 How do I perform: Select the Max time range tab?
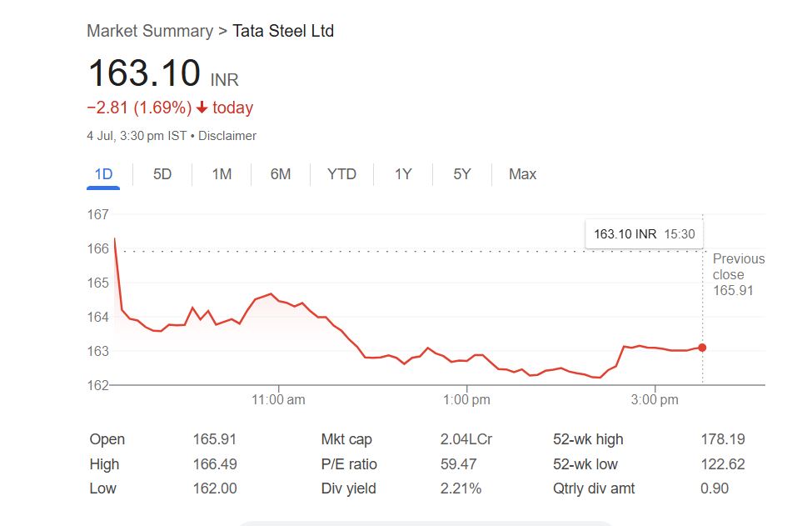522,174
